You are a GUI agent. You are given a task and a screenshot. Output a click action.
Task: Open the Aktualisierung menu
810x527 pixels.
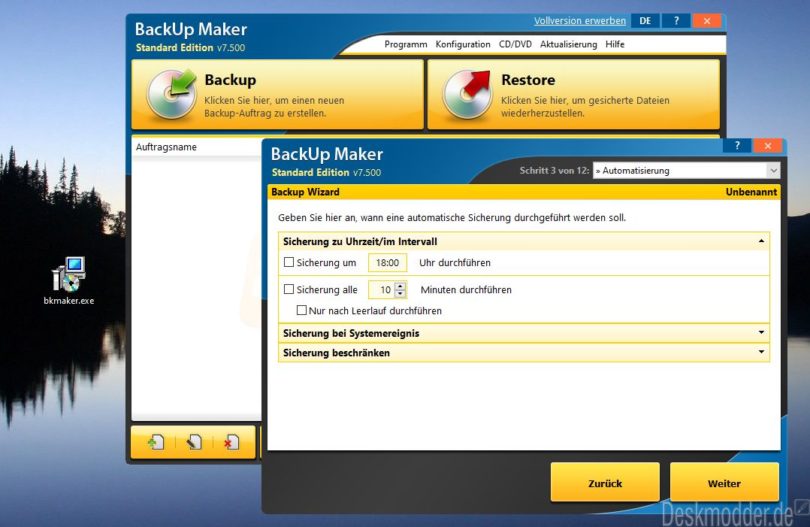click(x=568, y=45)
